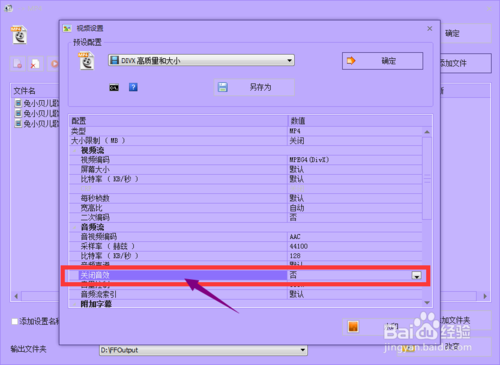This screenshot has height=365, width=500.
Task: Click the 视频设置 dialog title icon
Action: point(67,28)
